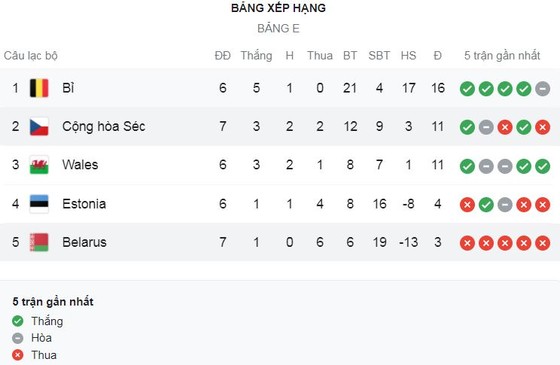
Task: Click the Estonia flag icon
Action: pyautogui.click(x=39, y=204)
